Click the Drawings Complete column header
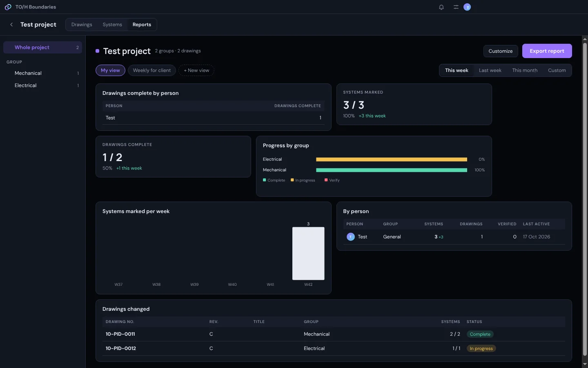This screenshot has height=368, width=588. point(298,106)
